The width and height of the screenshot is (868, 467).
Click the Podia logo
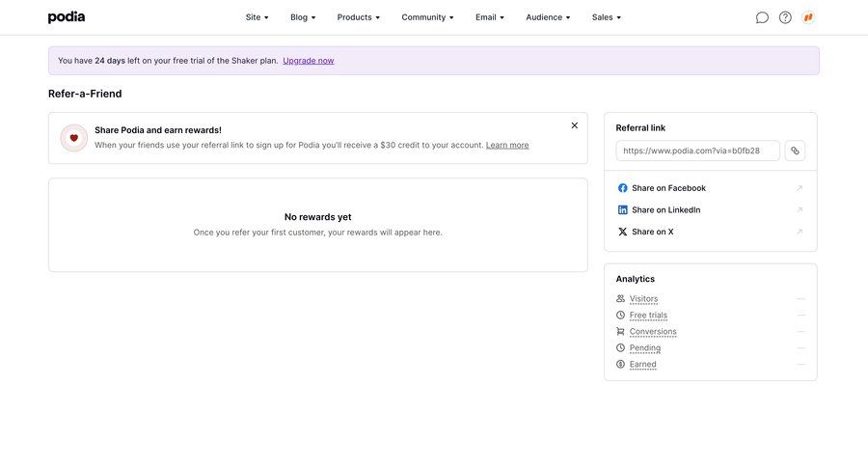67,17
